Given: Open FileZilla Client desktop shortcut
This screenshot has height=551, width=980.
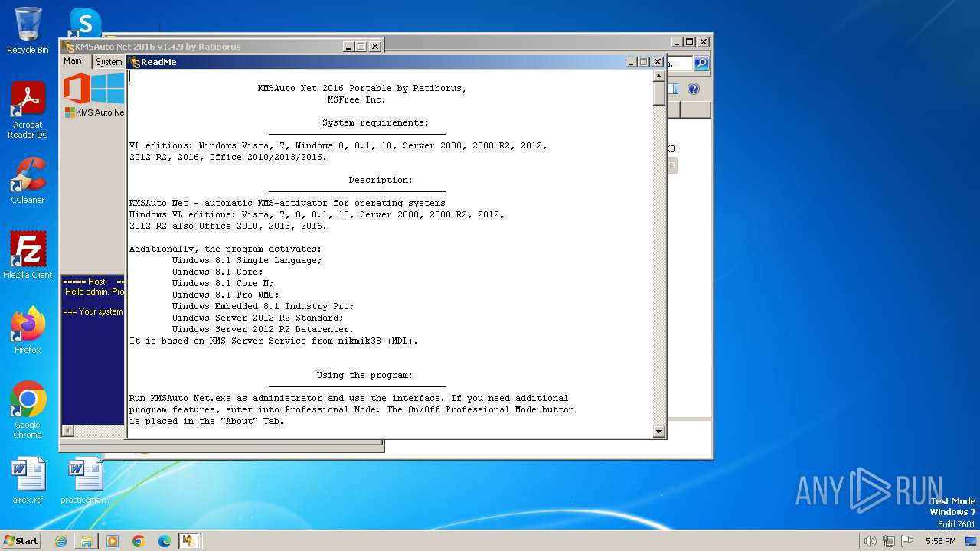Looking at the screenshot, I should 28,256.
